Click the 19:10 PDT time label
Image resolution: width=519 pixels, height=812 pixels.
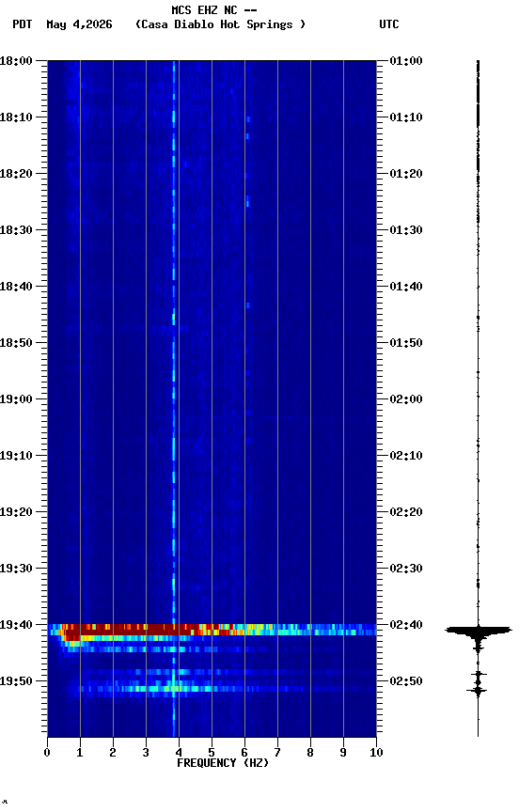(x=16, y=456)
